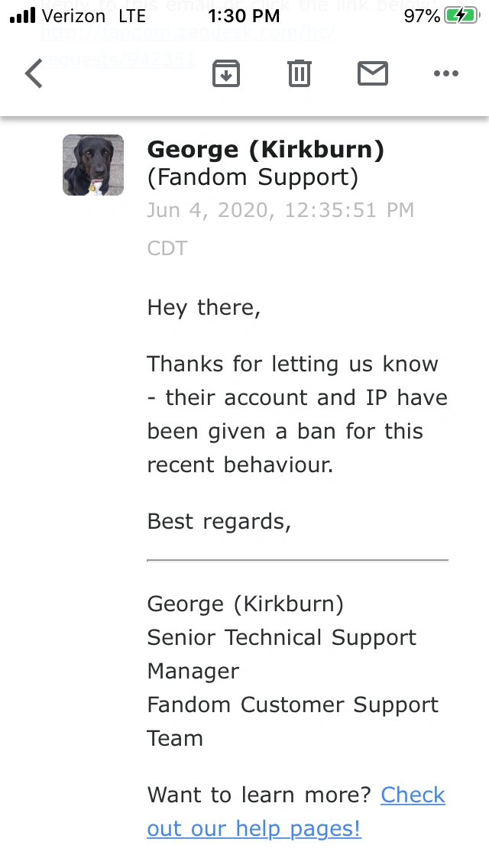Tap the sender name George (Kirkburn)

(x=265, y=150)
